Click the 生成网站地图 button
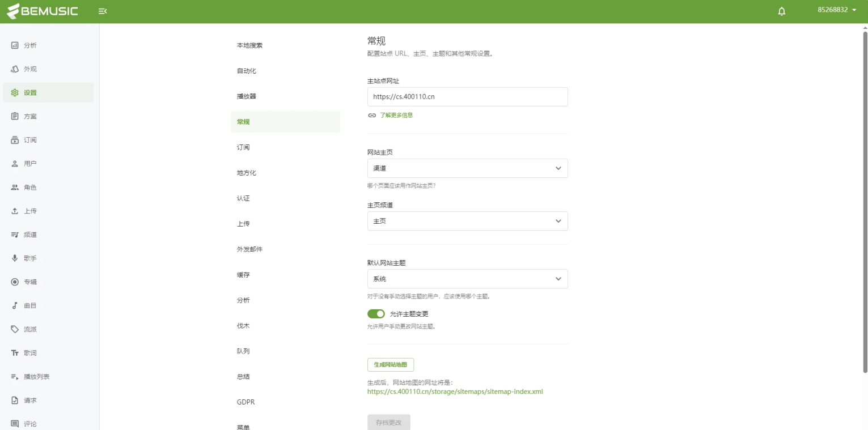Viewport: 868px width, 430px height. click(x=391, y=364)
